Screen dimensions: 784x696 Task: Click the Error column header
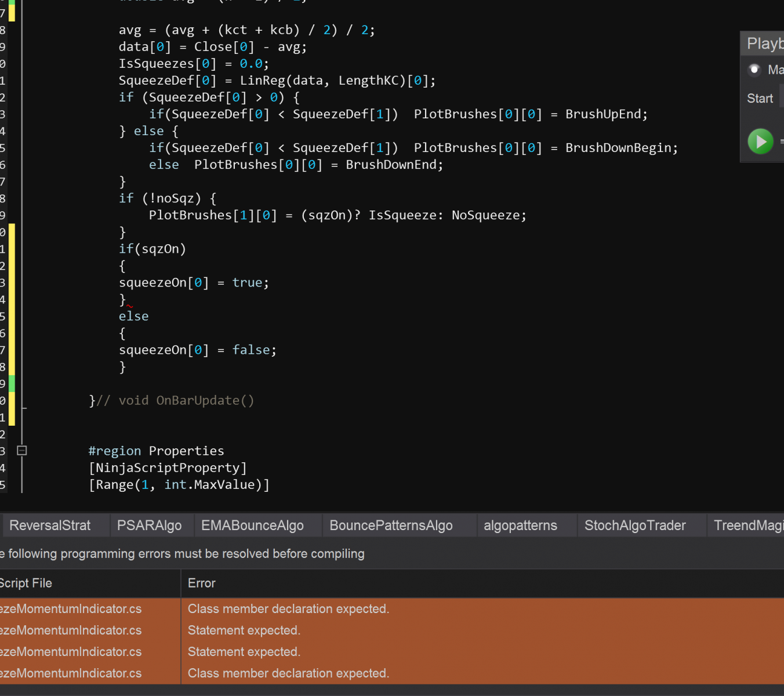click(482, 583)
